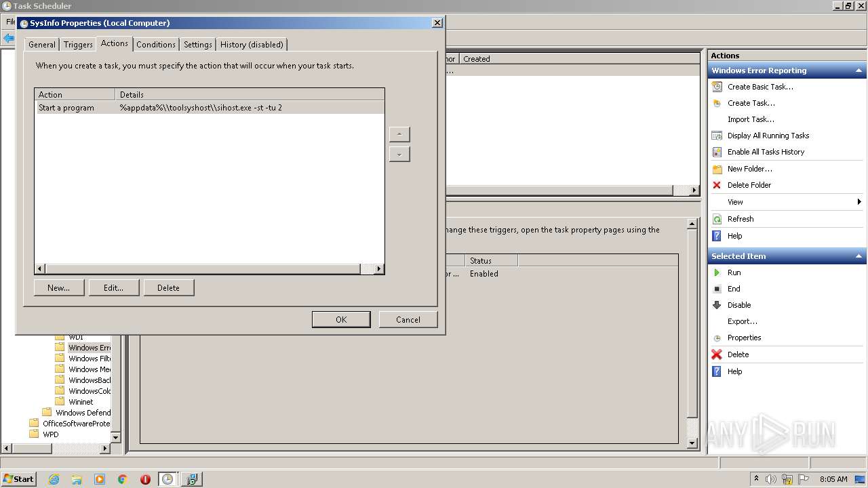Screen dimensions: 868x488
Task: Click the Action Center flag icon
Action: click(x=804, y=479)
